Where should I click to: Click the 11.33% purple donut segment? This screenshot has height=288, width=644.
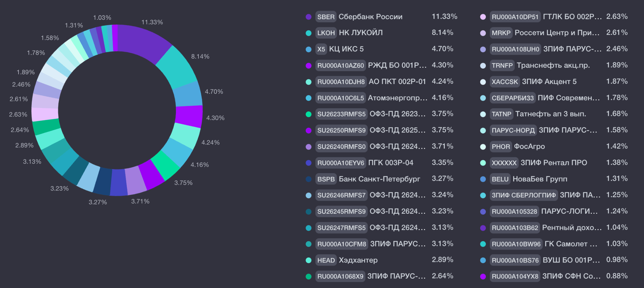[145, 42]
